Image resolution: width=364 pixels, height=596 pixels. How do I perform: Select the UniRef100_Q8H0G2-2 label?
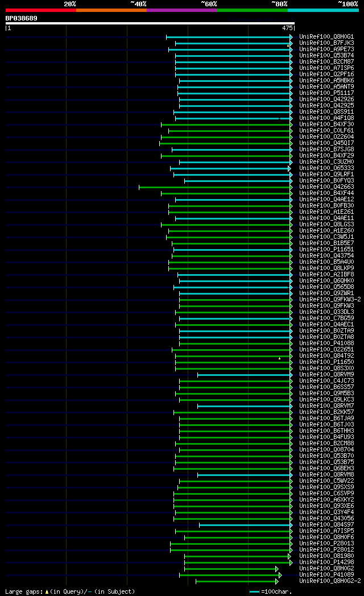(x=330, y=581)
